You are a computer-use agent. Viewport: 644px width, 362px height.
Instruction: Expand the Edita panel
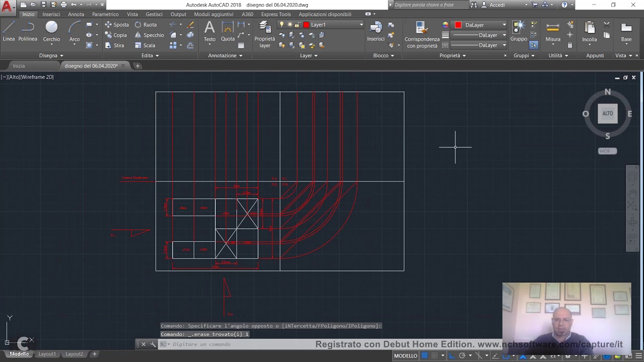[x=150, y=55]
